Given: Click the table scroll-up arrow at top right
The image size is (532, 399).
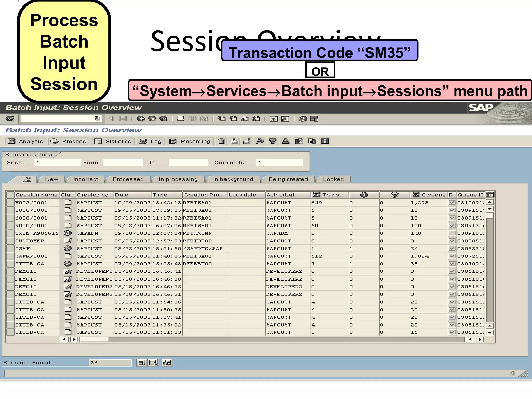Looking at the screenshot, I should point(490,202).
